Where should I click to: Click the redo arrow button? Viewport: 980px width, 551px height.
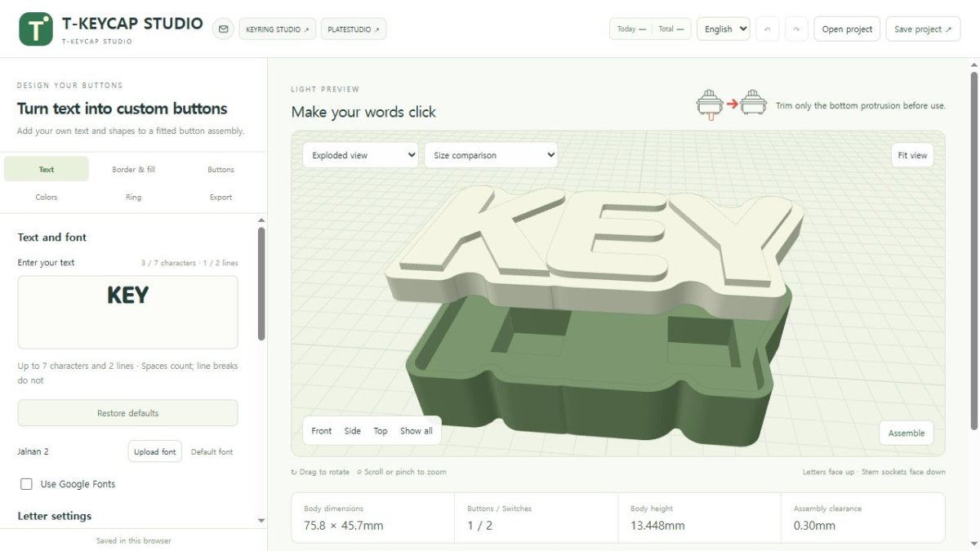[796, 29]
